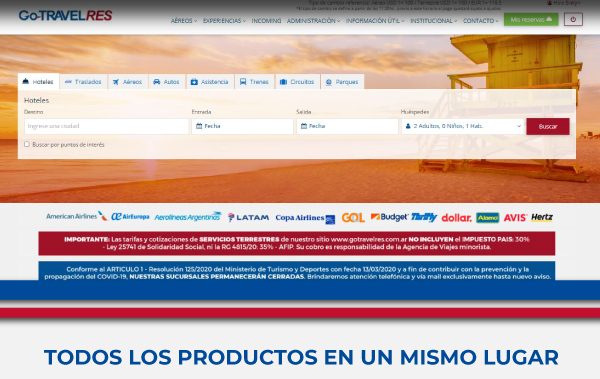Open the Circuitos tab

pyautogui.click(x=297, y=82)
